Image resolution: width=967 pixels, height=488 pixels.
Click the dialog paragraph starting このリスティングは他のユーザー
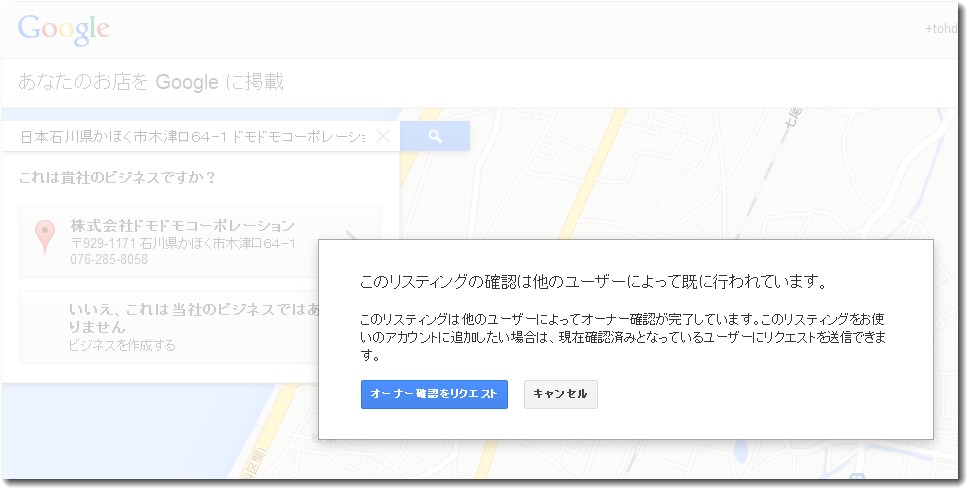click(623, 338)
